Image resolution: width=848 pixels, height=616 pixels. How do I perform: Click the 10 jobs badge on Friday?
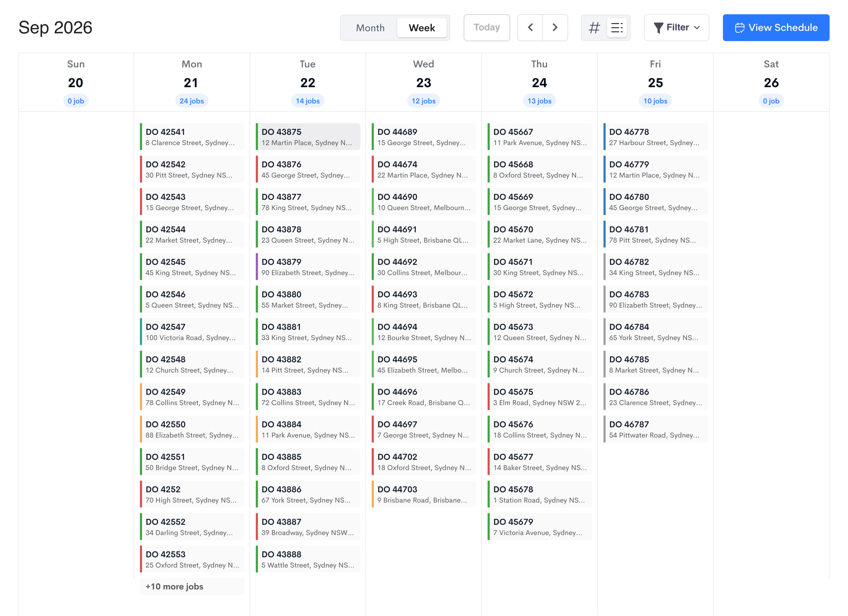[655, 101]
